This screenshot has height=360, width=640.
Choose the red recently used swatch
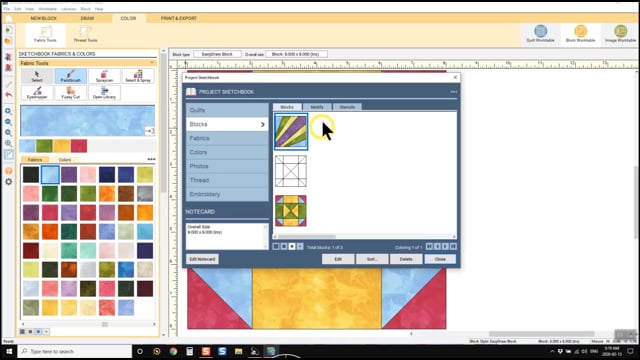pos(79,146)
